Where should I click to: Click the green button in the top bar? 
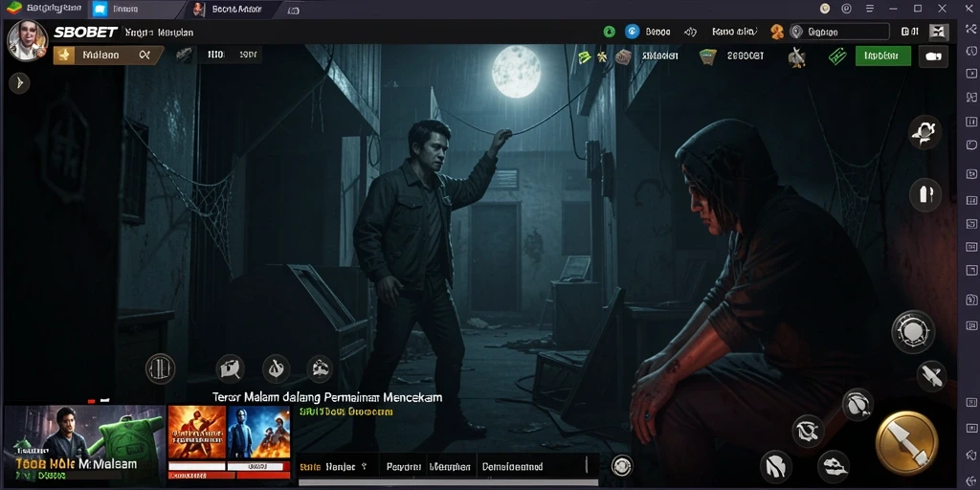[x=883, y=56]
